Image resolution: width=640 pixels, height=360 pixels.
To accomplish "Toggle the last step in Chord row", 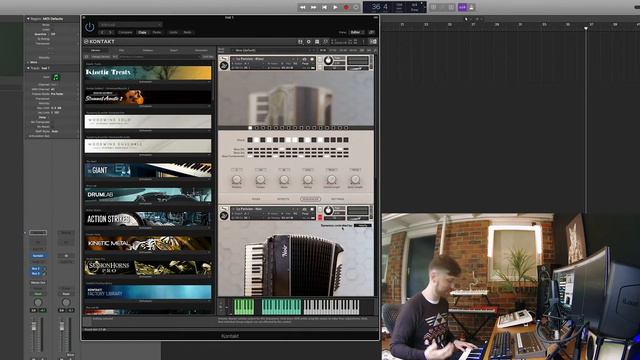I will pos(346,140).
